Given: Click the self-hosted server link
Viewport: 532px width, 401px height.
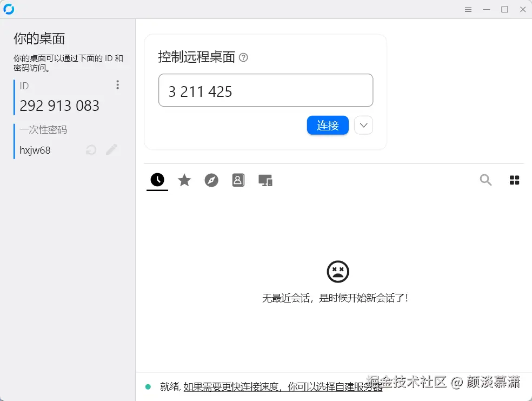Looking at the screenshot, I should [x=283, y=387].
